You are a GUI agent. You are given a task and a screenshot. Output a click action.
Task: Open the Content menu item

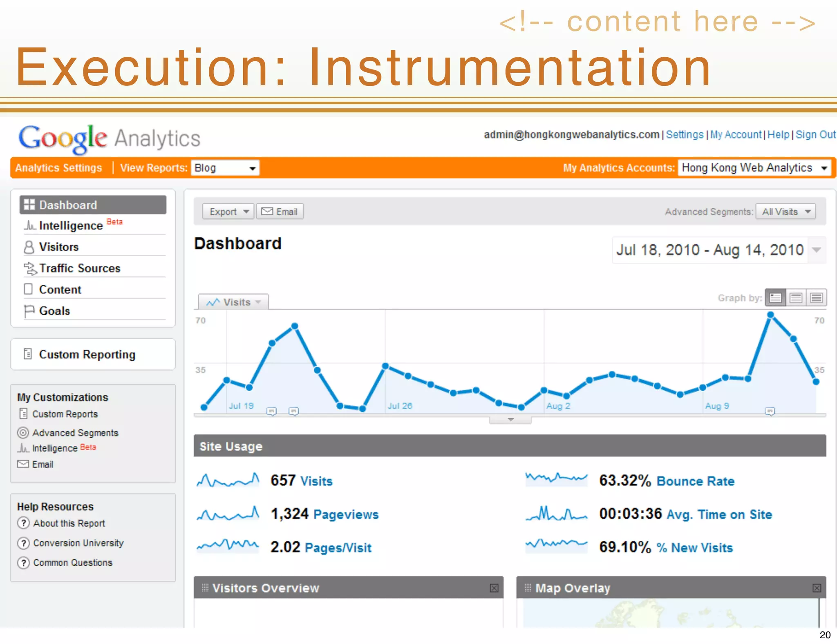point(60,289)
